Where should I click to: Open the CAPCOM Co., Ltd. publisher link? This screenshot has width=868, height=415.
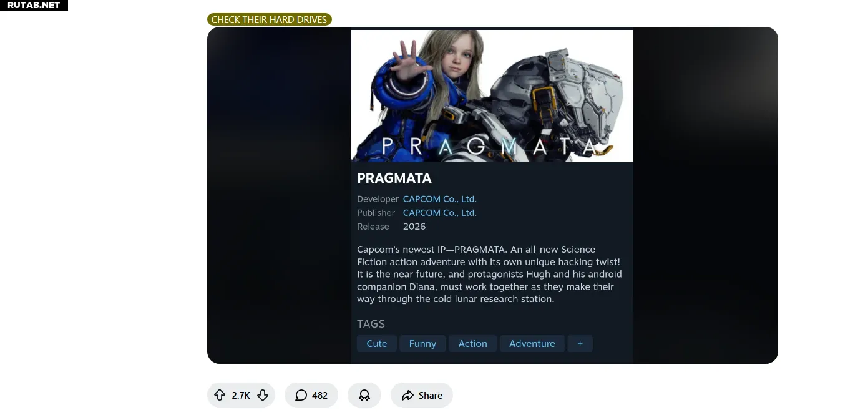440,213
